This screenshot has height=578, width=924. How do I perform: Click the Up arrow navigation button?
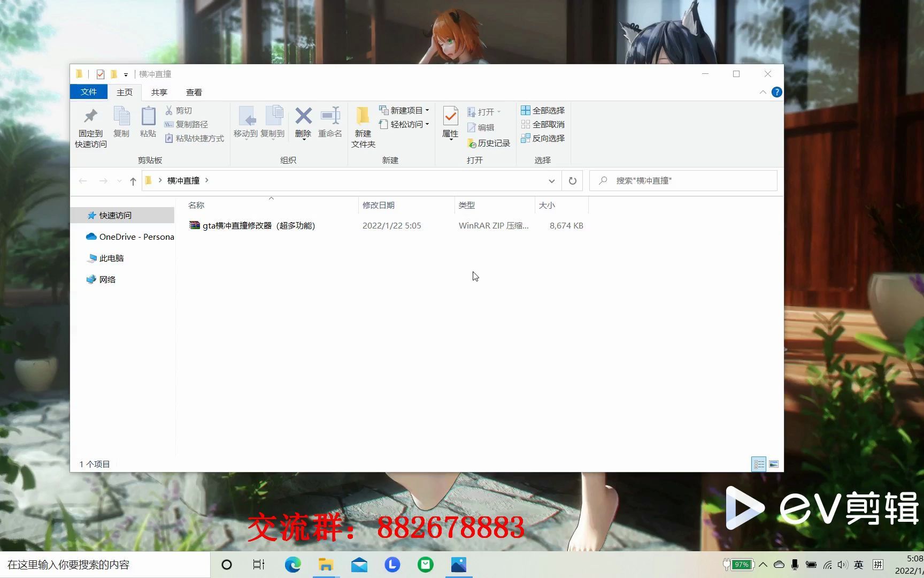click(133, 181)
